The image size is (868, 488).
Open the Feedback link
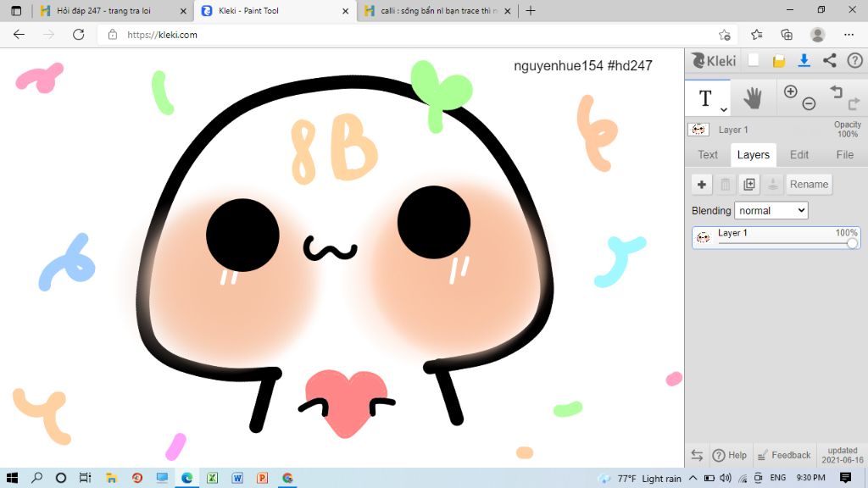click(x=784, y=455)
